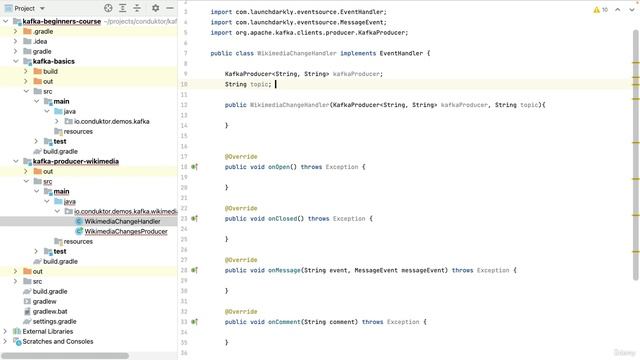
Task: Click the first @Override annotation above onOpen
Action: 241,157
